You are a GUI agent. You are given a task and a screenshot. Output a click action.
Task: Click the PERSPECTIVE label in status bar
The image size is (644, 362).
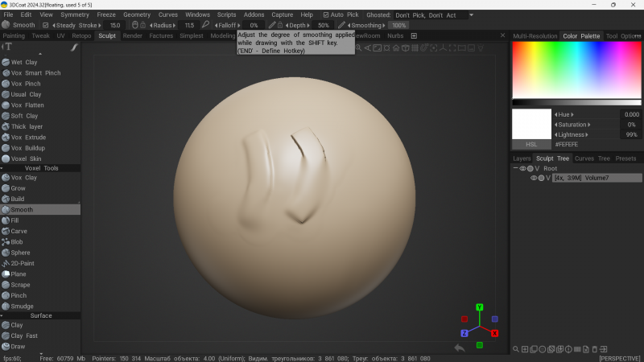click(620, 358)
